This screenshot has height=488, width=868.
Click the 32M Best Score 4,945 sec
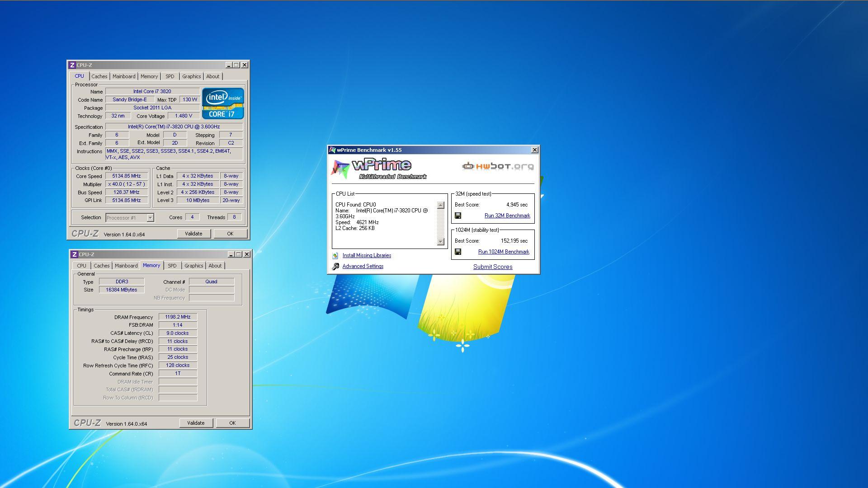pyautogui.click(x=517, y=205)
